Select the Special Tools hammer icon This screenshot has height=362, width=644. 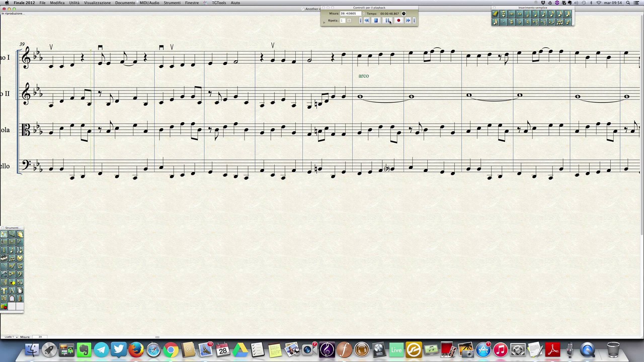point(4,290)
